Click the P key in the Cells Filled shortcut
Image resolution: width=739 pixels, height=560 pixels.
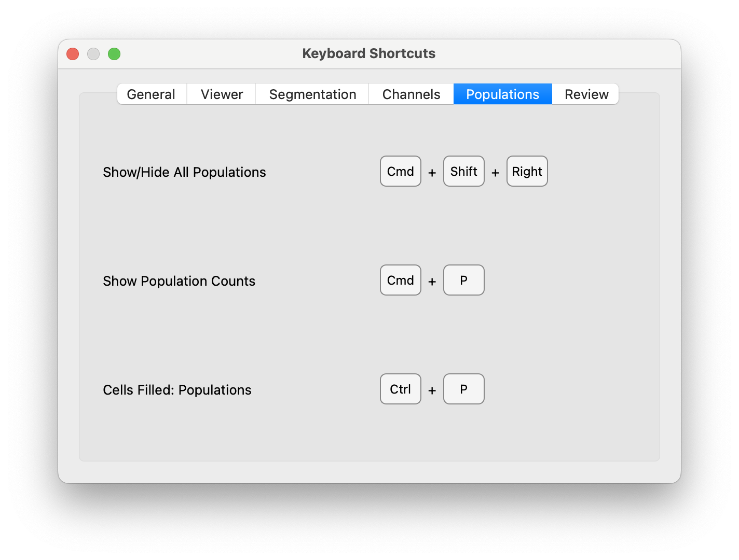pyautogui.click(x=463, y=389)
